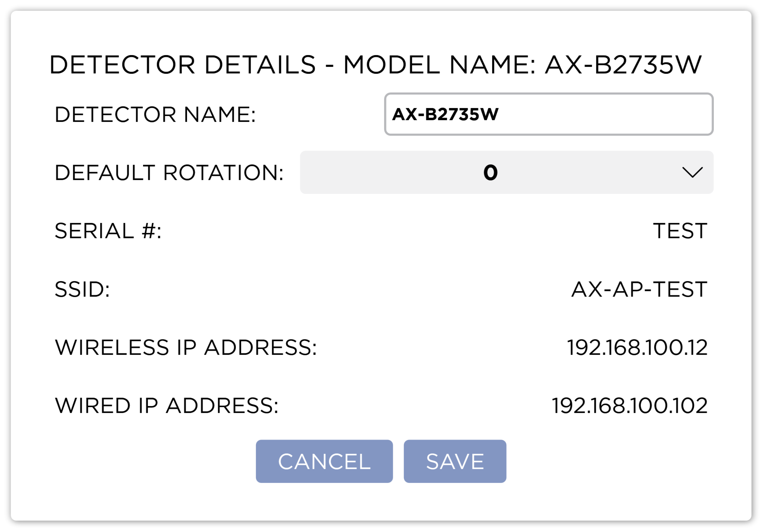
Task: Click the chevron arrow in rotation dropdown
Action: [692, 172]
